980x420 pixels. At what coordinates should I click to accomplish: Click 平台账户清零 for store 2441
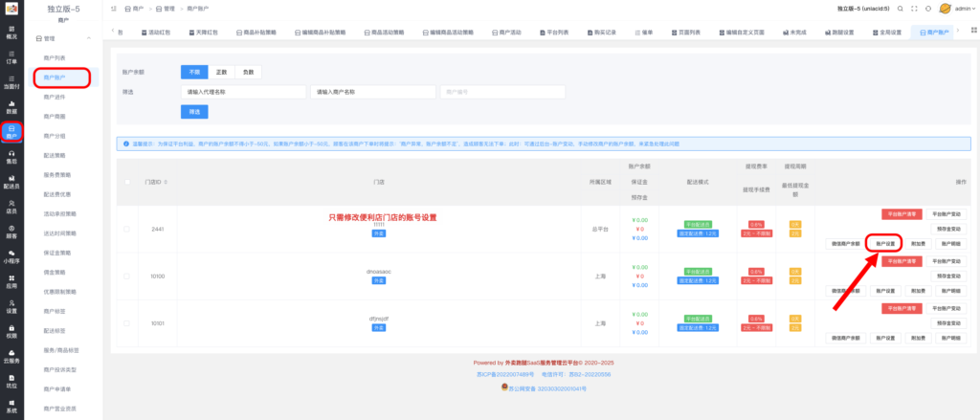[902, 213]
